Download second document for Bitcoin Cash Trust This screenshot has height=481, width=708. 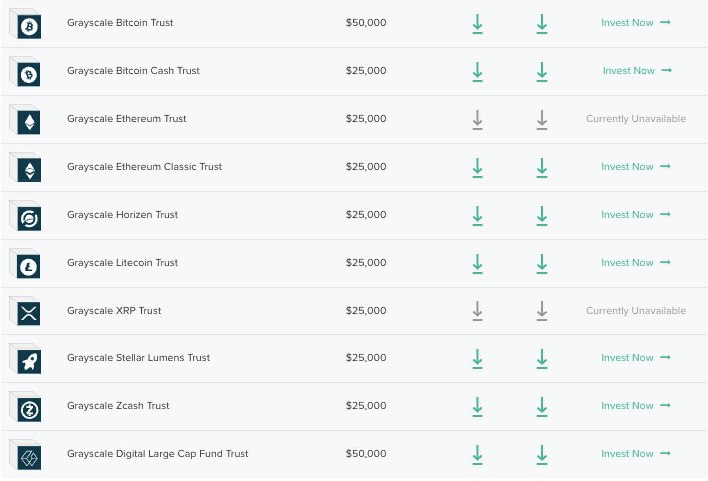(x=542, y=71)
